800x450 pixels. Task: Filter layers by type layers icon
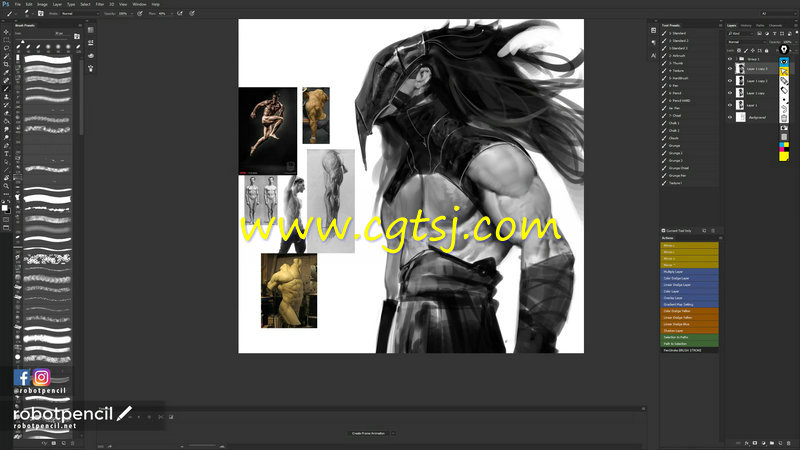pyautogui.click(x=774, y=34)
